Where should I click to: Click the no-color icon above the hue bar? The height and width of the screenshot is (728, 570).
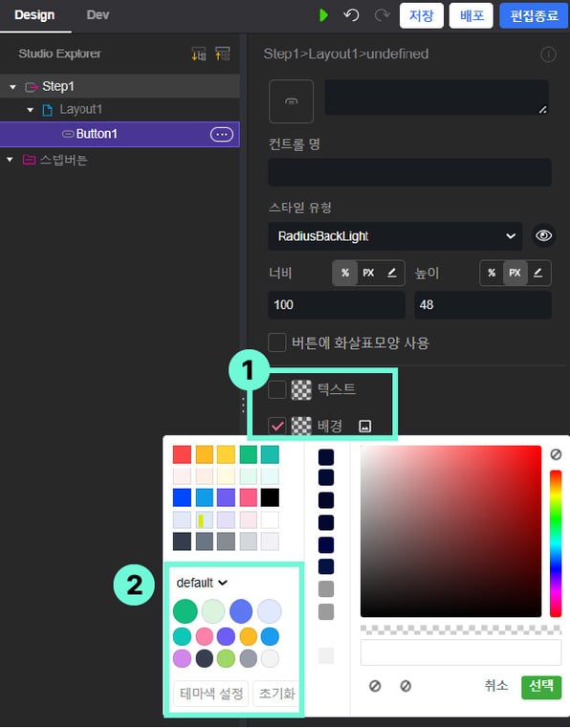556,454
